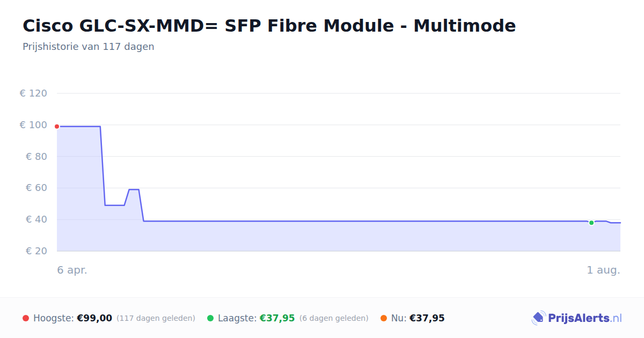Click the €99,00 highest price value

click(94, 318)
